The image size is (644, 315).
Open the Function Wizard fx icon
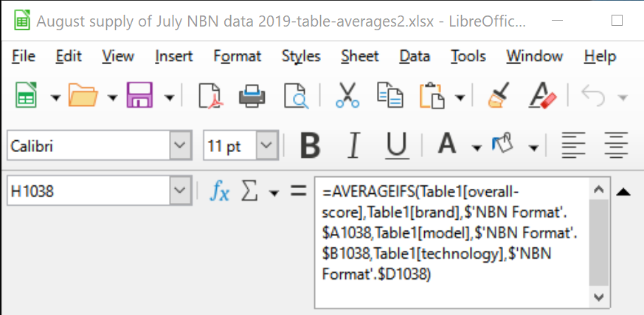pyautogui.click(x=219, y=192)
